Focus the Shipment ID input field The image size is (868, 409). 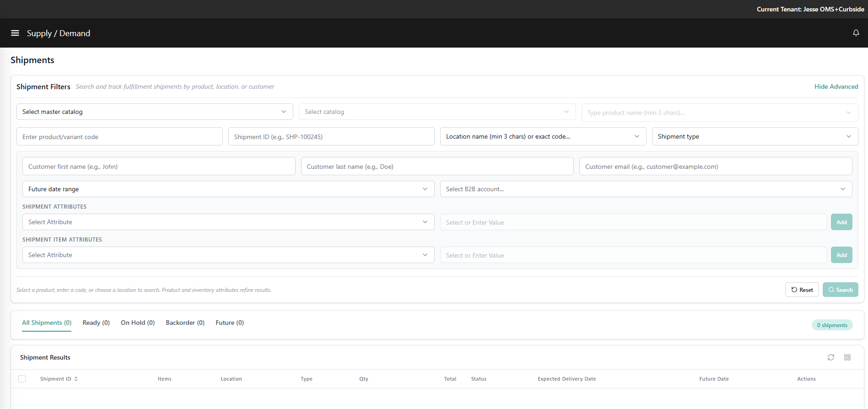(331, 136)
